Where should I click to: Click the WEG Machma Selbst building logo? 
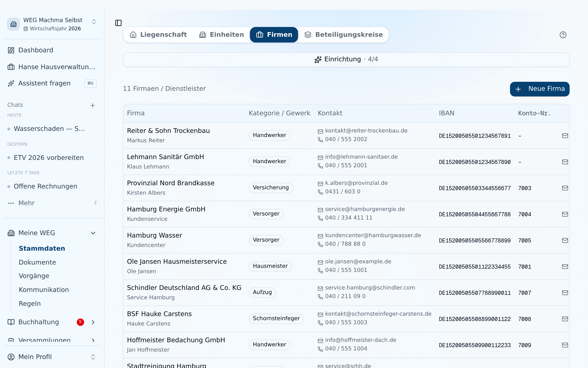(13, 24)
